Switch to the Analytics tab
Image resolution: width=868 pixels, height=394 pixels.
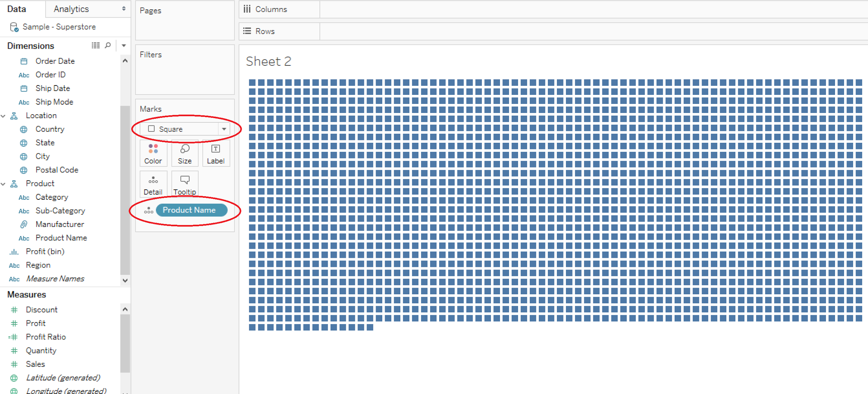click(71, 9)
